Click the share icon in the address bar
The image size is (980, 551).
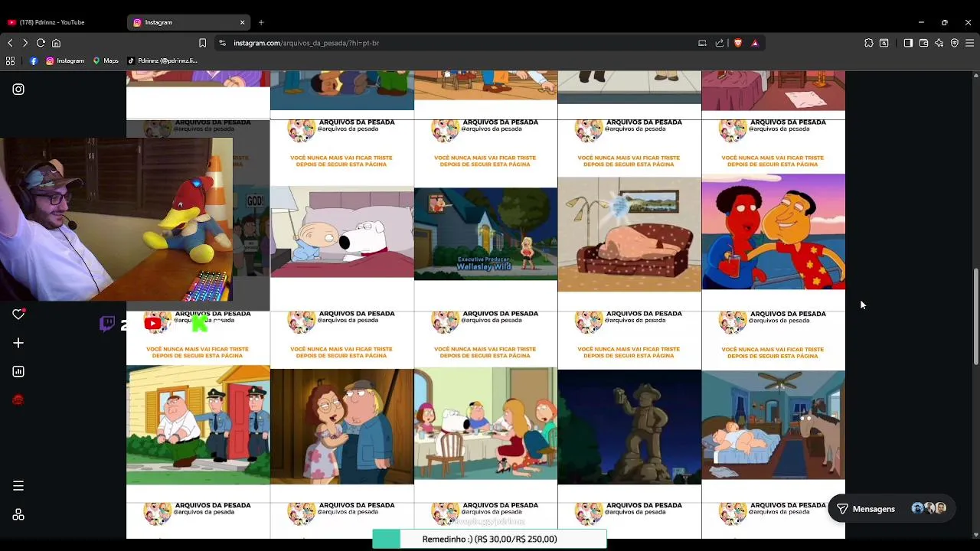(x=720, y=43)
